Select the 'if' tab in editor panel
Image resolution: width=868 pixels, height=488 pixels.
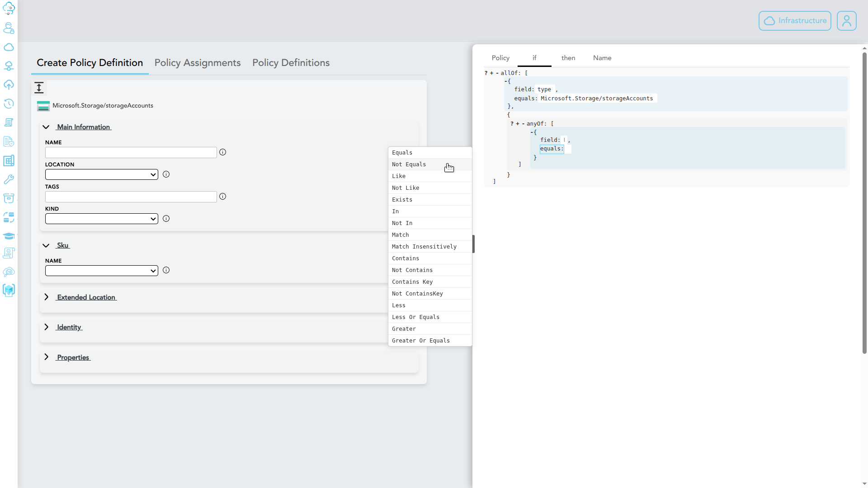coord(534,58)
